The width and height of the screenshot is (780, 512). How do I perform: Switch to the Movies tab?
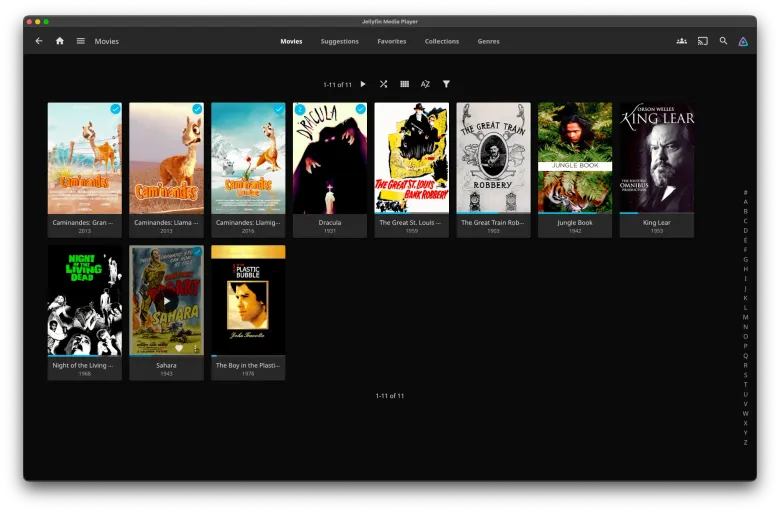point(291,41)
